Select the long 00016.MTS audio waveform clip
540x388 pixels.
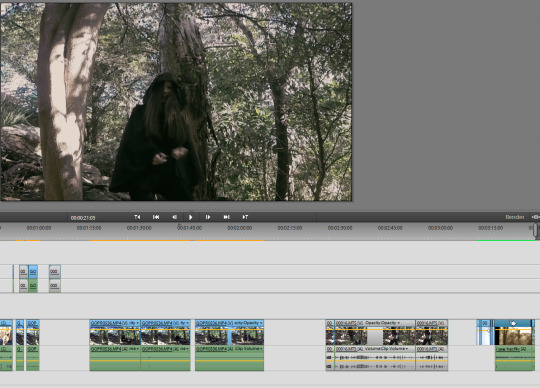point(375,358)
